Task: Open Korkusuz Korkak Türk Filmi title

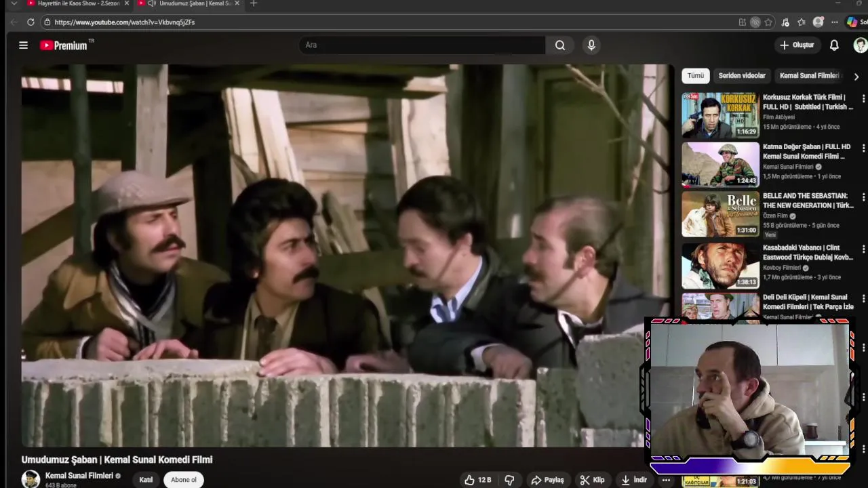Action: (x=808, y=102)
